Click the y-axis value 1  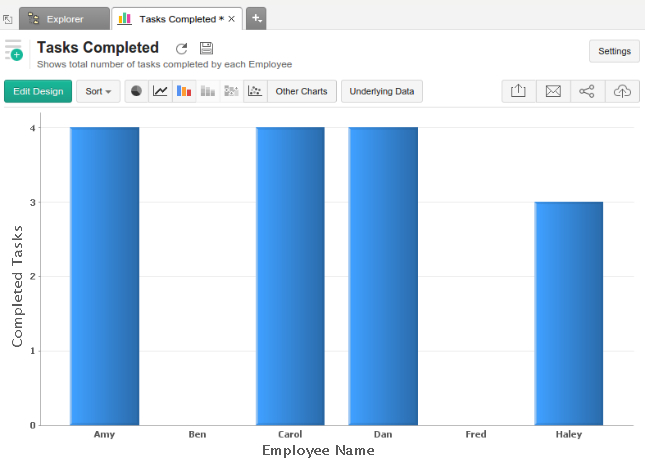32,351
